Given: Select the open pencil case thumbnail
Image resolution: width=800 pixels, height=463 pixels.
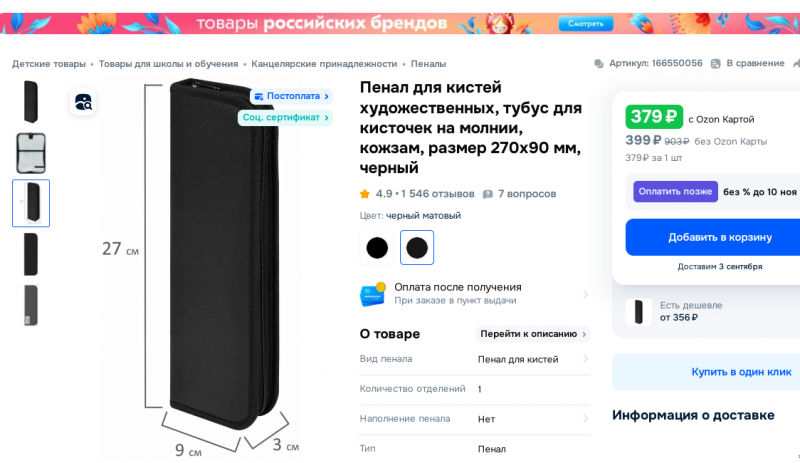Looking at the screenshot, I should coord(31,153).
